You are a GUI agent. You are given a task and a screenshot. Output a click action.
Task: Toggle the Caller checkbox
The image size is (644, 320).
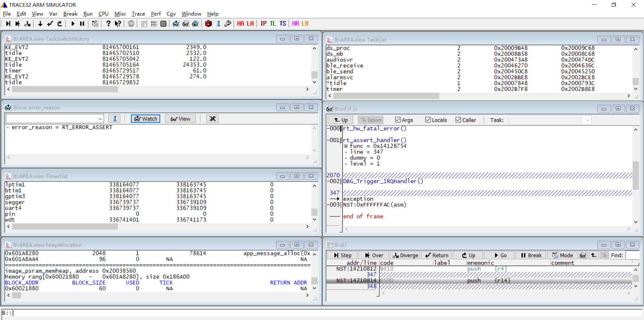[x=458, y=120]
